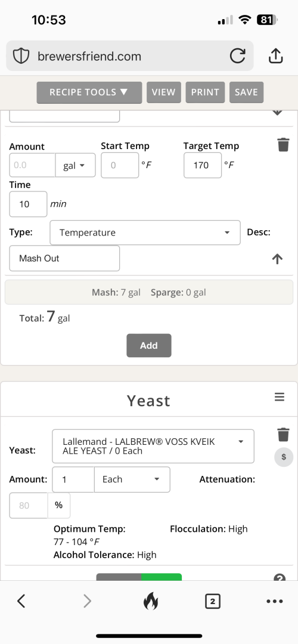Change the yeast amount unit Each
Screen dimensions: 298x644
132,479
